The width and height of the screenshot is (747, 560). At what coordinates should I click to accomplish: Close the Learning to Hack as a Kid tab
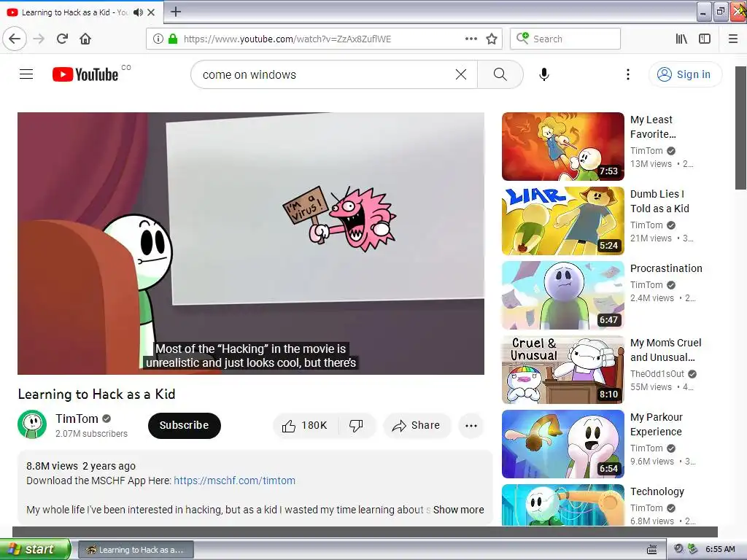coord(151,12)
